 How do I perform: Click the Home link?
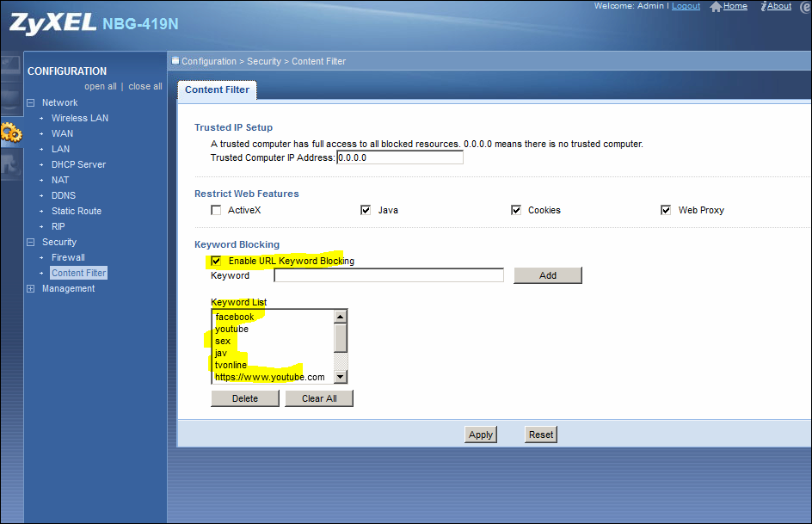(x=735, y=6)
